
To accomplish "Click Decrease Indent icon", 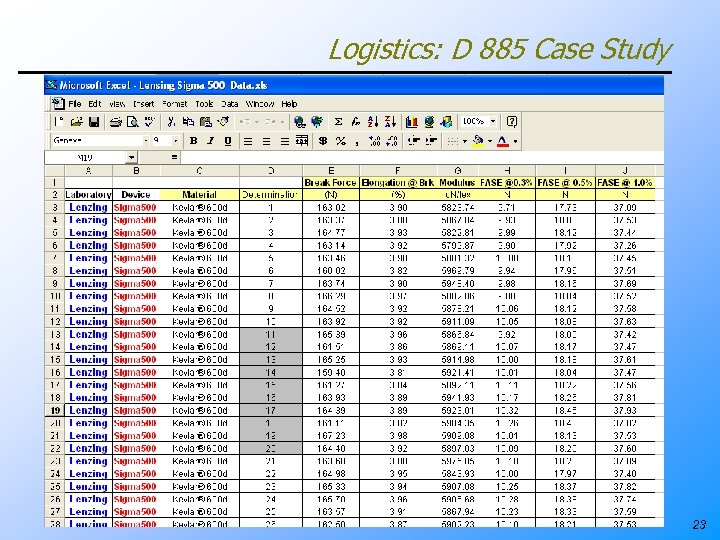I will 414,141.
